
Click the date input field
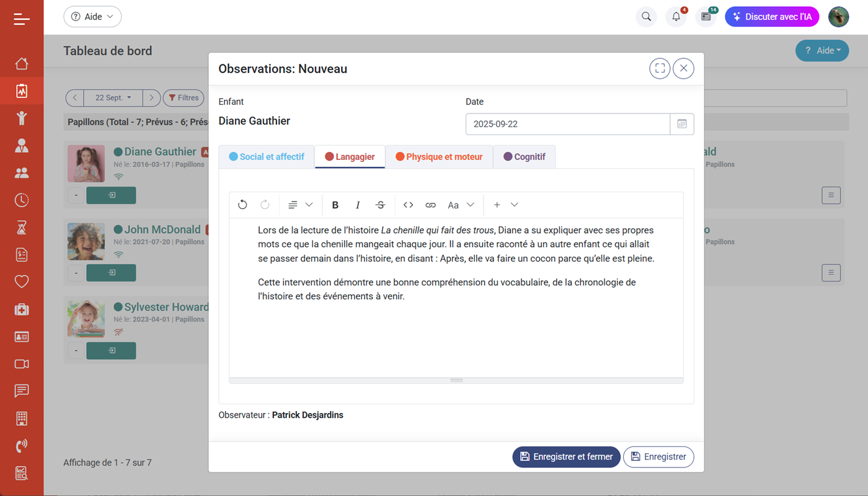[x=567, y=124]
